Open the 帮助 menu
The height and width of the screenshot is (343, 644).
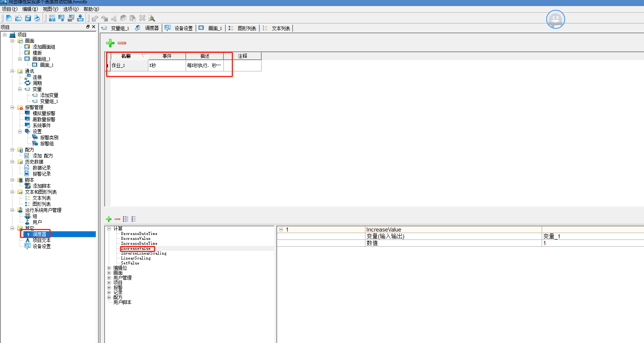coord(91,9)
